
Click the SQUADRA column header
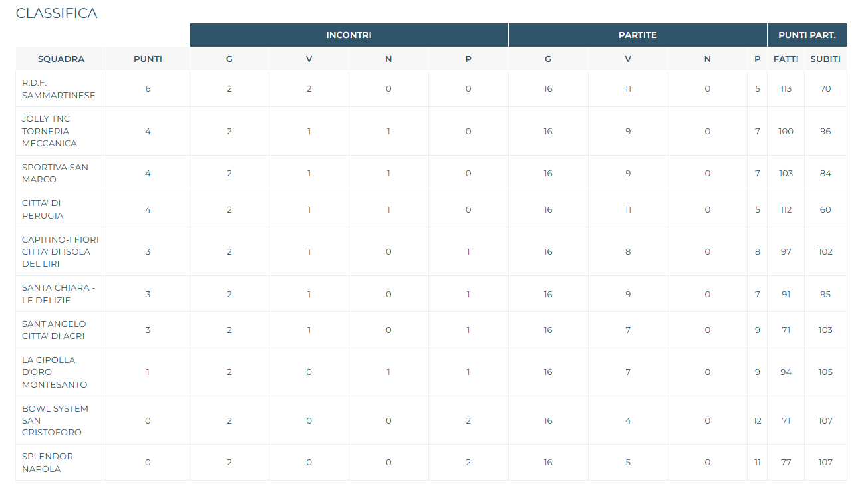tap(61, 59)
